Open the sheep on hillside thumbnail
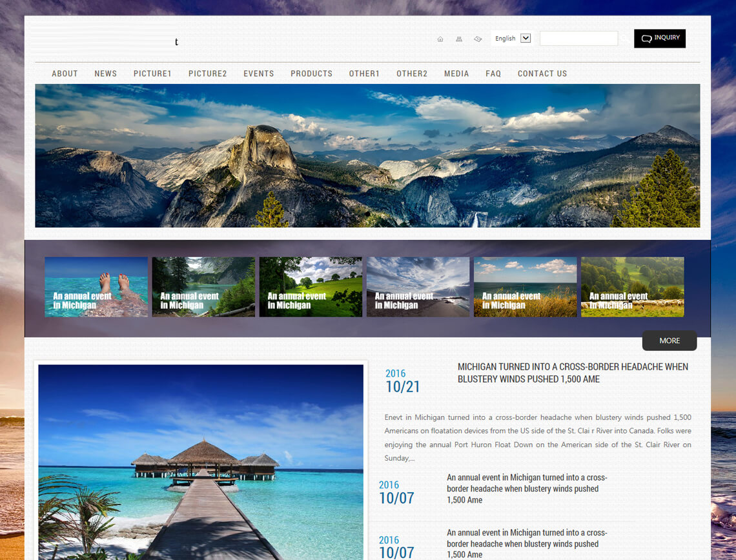736x560 pixels. click(x=632, y=286)
